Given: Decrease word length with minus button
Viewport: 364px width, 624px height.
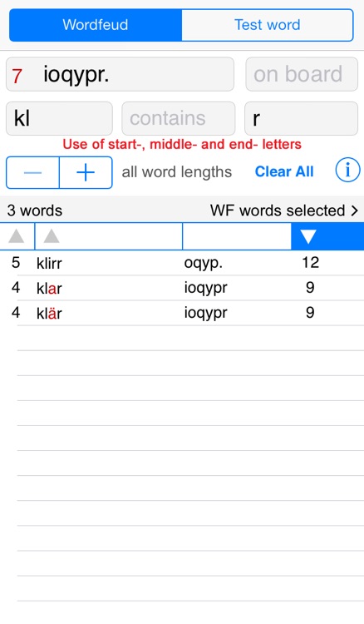Looking at the screenshot, I should tap(32, 172).
